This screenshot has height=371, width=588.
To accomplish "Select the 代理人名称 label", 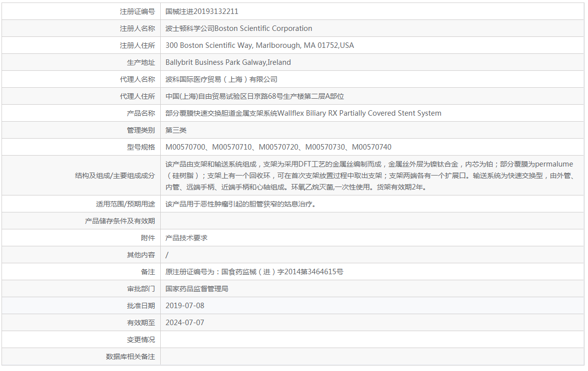I will (137, 79).
